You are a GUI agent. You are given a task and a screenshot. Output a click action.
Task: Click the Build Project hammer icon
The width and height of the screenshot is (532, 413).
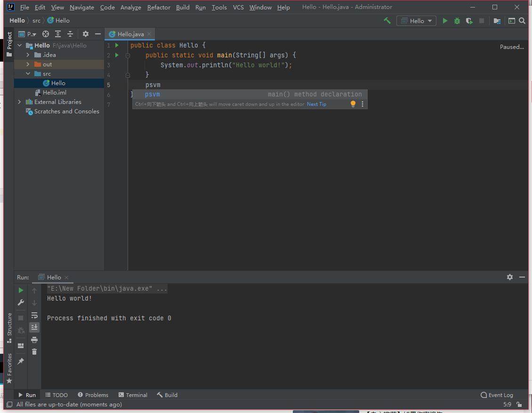(x=387, y=21)
